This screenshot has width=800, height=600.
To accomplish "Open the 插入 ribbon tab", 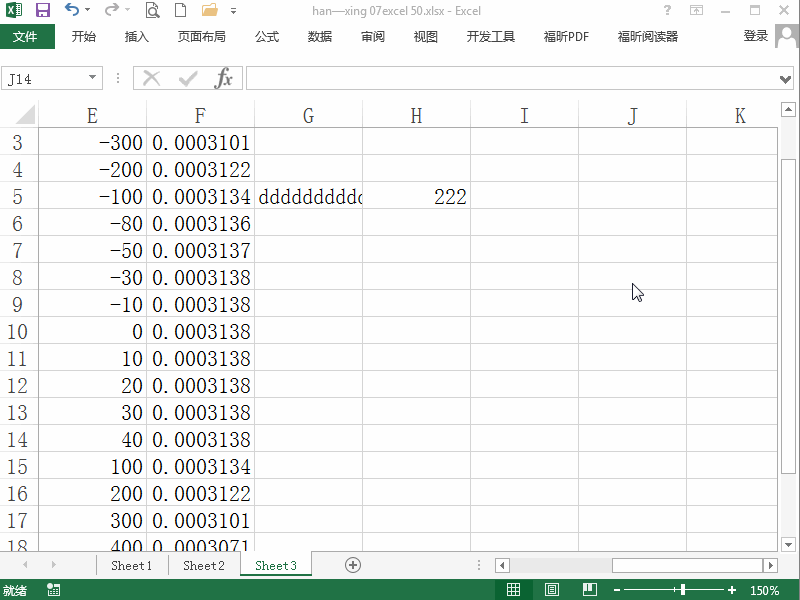I will point(136,36).
